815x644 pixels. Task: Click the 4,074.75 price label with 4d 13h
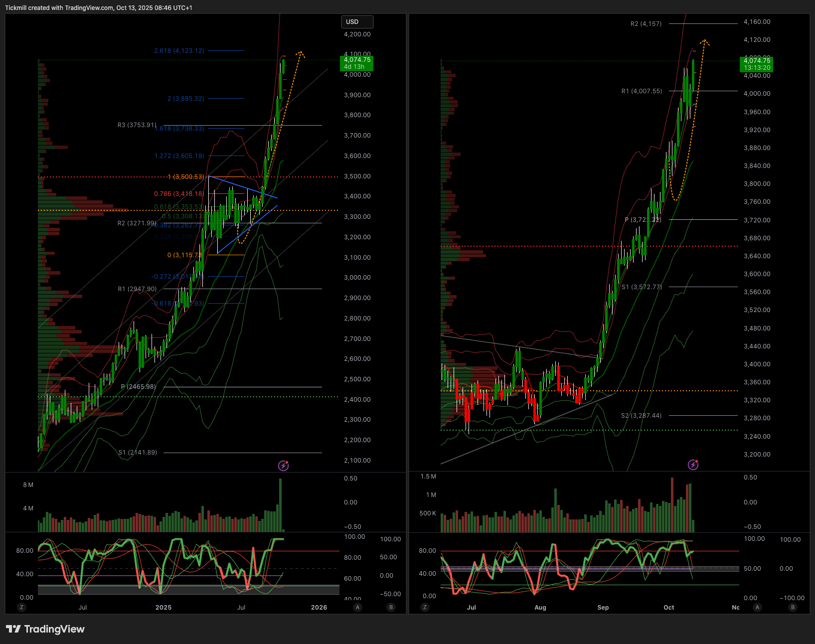click(356, 63)
